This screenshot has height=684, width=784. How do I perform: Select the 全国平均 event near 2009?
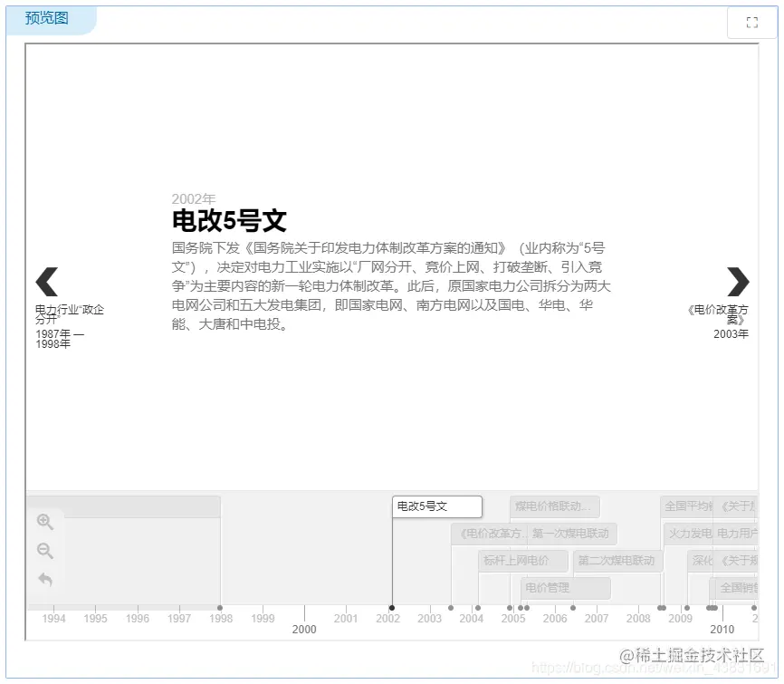(x=685, y=506)
